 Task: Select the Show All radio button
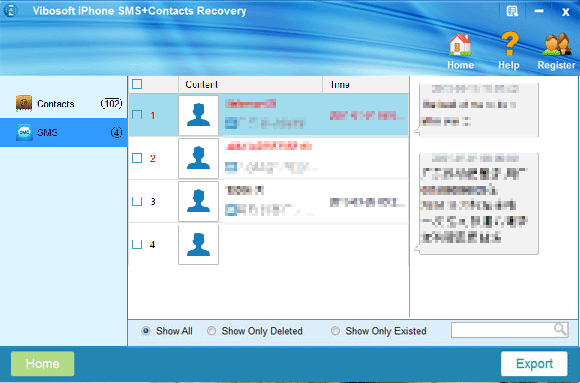coord(146,330)
